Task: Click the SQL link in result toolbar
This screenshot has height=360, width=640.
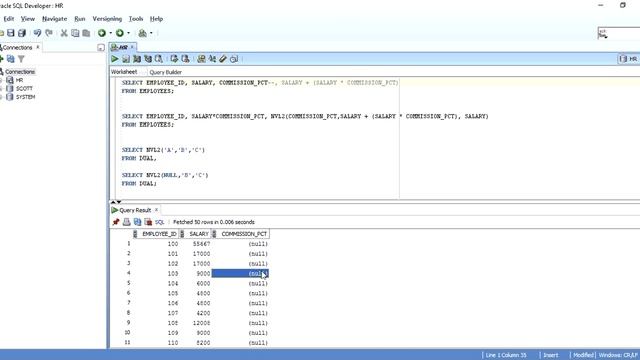Action: (x=160, y=222)
